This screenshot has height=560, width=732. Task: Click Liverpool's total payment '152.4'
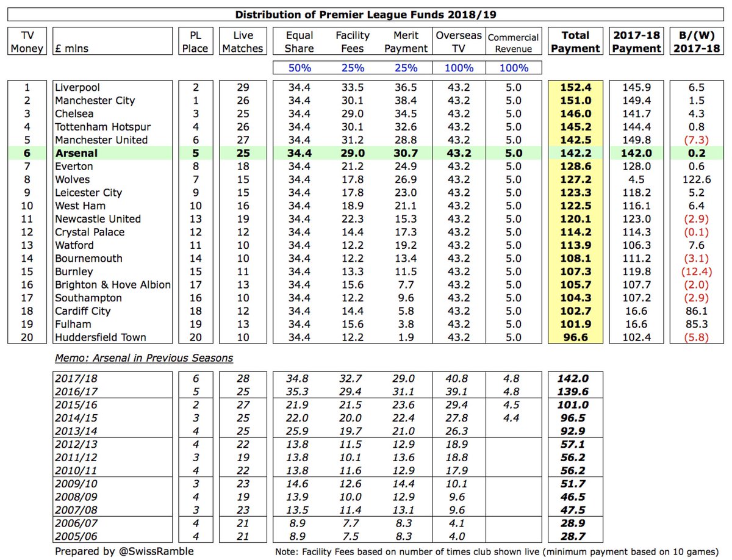(575, 87)
